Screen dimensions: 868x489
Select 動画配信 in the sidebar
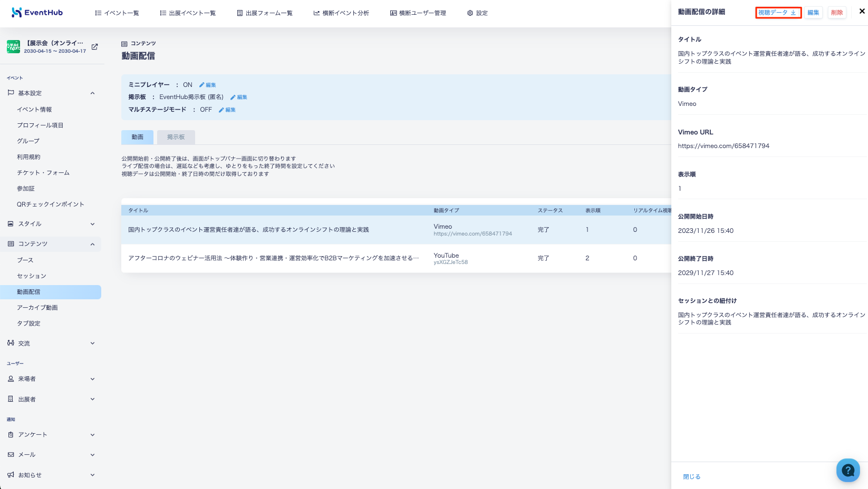tap(51, 292)
